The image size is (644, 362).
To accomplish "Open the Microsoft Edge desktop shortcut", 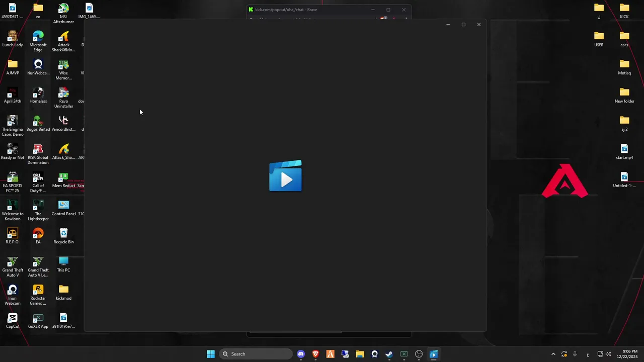I will click(x=38, y=42).
